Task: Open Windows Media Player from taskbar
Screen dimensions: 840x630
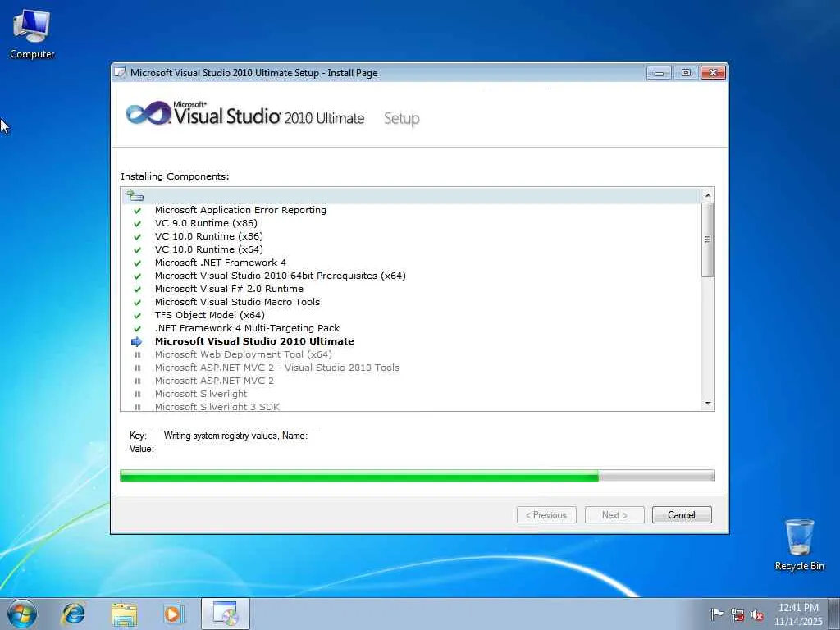Action: [x=172, y=614]
